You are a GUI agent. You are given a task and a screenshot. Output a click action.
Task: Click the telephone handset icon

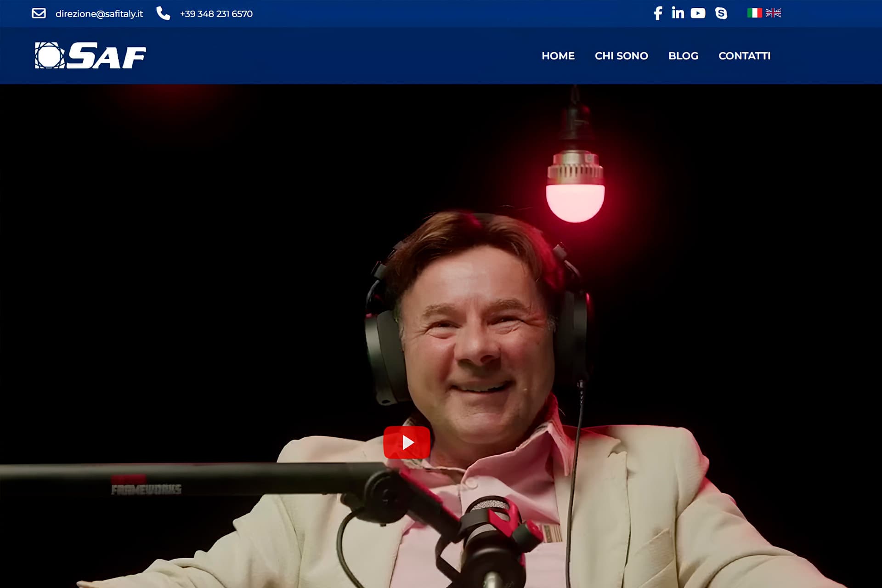pos(163,13)
